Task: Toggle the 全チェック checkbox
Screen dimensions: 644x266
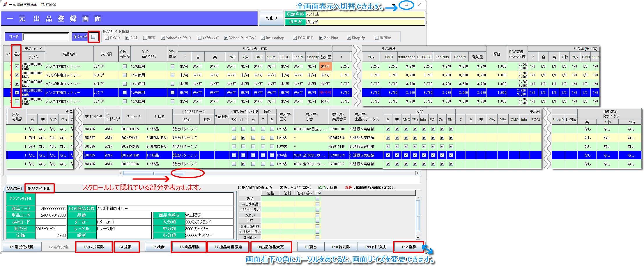Action: [x=93, y=37]
